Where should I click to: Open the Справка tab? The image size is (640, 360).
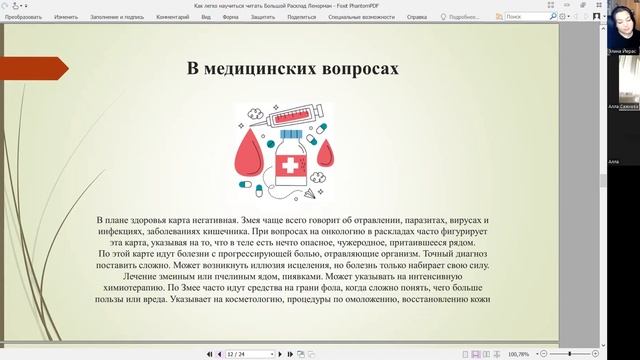tap(417, 17)
